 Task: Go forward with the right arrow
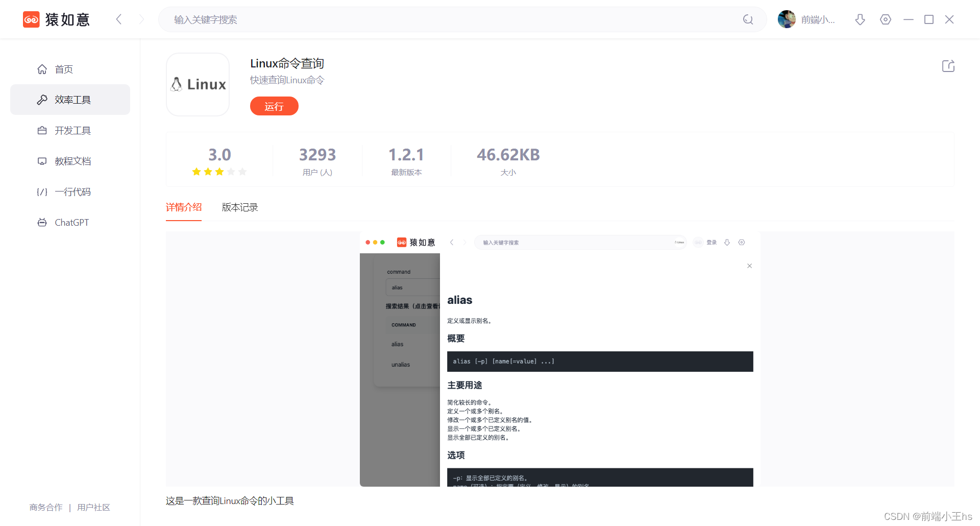142,19
